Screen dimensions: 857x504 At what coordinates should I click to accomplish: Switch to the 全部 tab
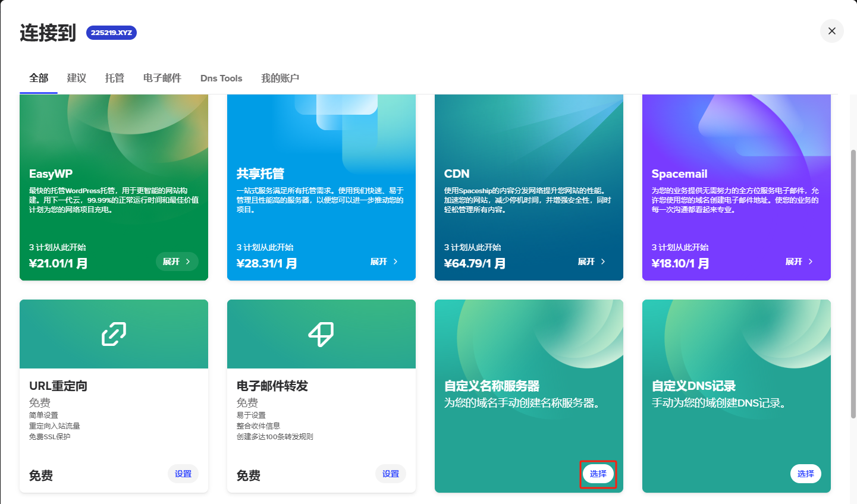point(39,78)
